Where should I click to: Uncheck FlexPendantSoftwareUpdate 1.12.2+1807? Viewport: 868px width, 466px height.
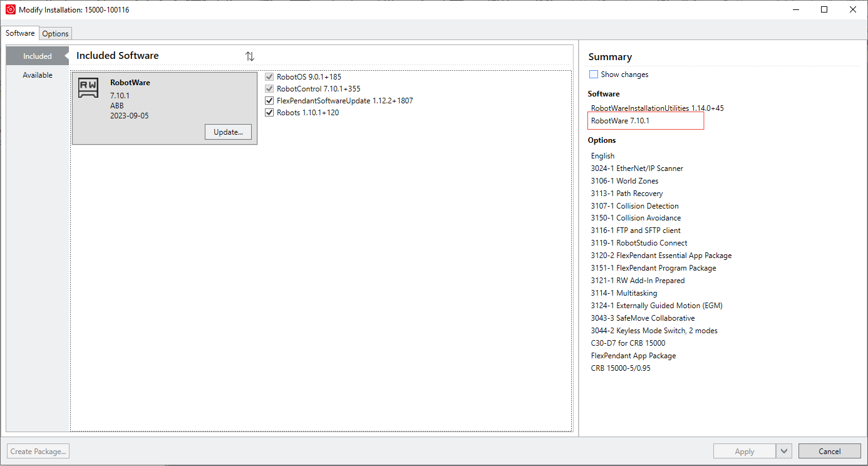pos(270,101)
